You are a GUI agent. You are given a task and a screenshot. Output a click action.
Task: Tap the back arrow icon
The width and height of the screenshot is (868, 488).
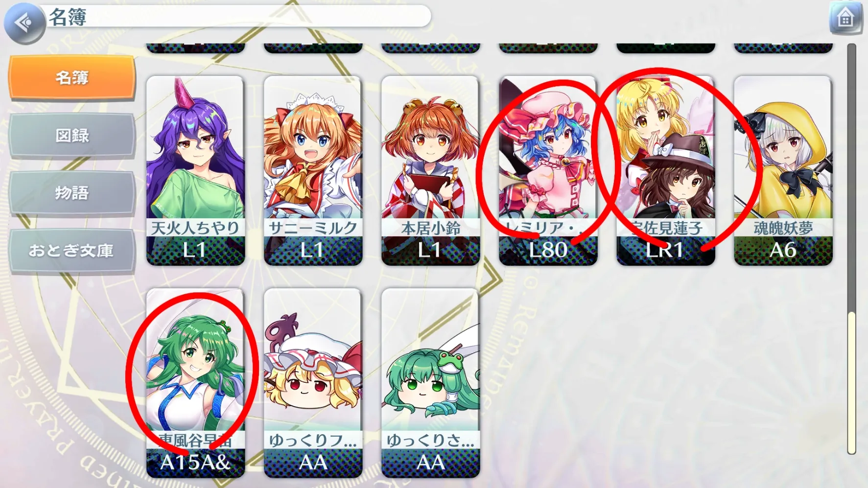(x=24, y=23)
